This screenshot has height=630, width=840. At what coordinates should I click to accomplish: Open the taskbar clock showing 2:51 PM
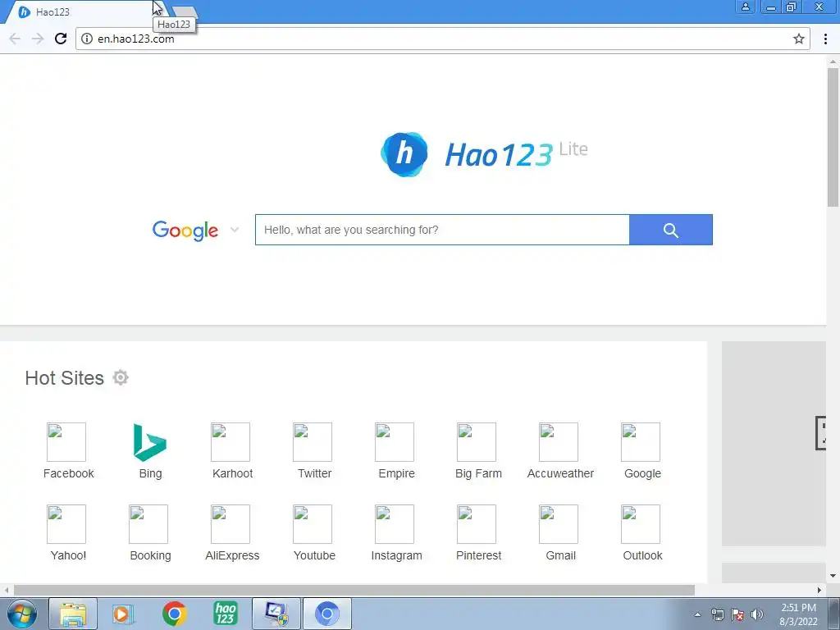click(x=798, y=614)
